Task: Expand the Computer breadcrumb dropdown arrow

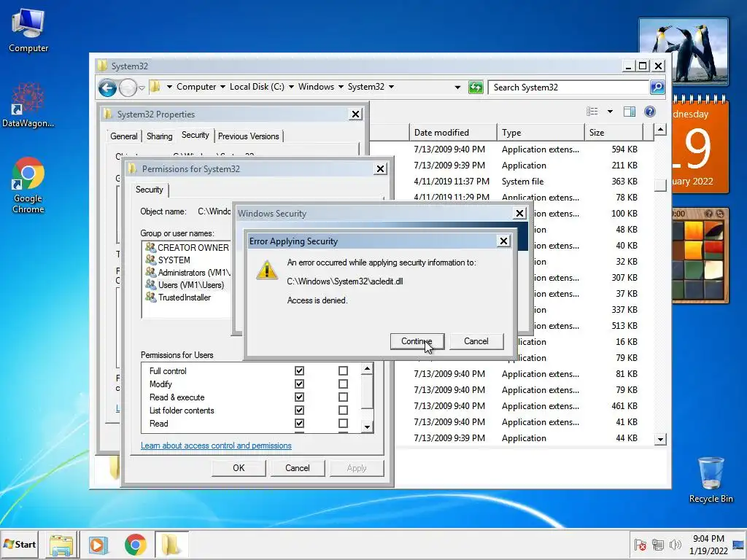Action: click(222, 87)
